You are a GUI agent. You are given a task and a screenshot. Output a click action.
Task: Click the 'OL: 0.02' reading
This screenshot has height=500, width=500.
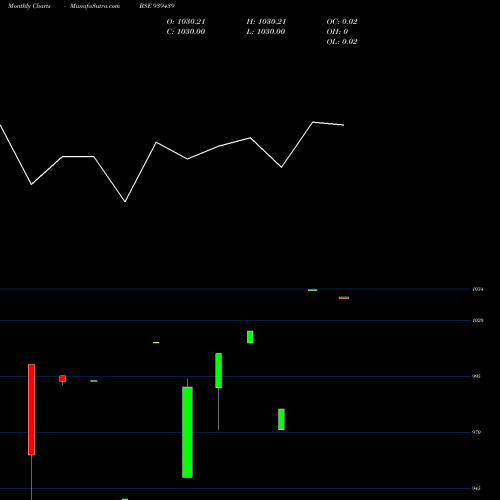[x=342, y=42]
